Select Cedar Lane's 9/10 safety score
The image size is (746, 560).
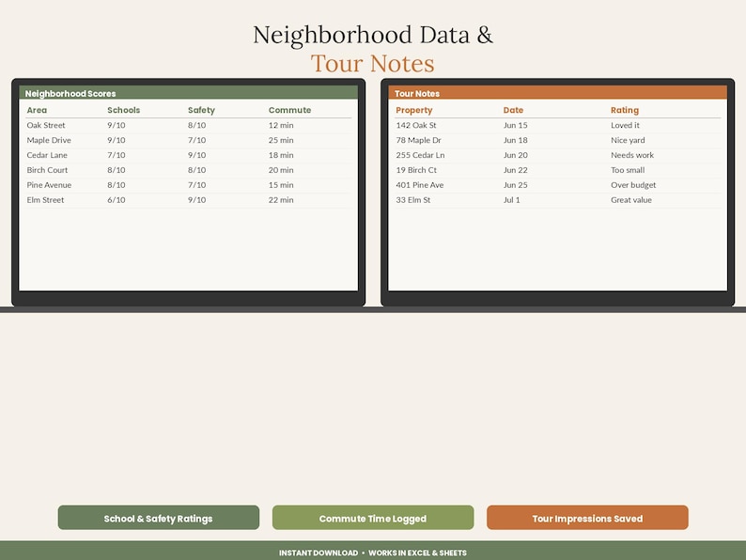click(197, 155)
